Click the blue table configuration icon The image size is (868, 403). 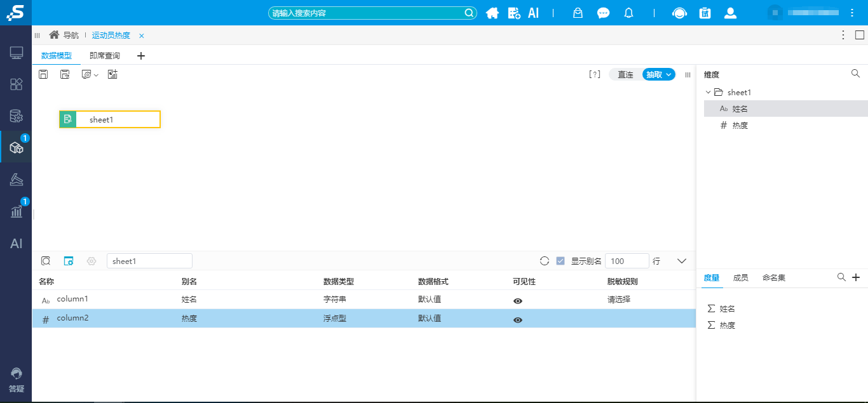click(69, 260)
